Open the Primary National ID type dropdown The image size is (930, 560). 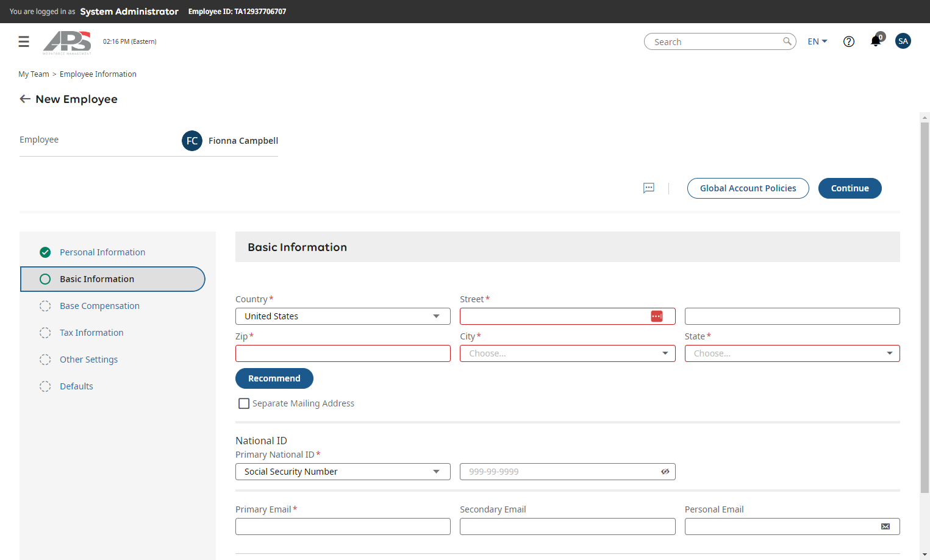(x=343, y=472)
